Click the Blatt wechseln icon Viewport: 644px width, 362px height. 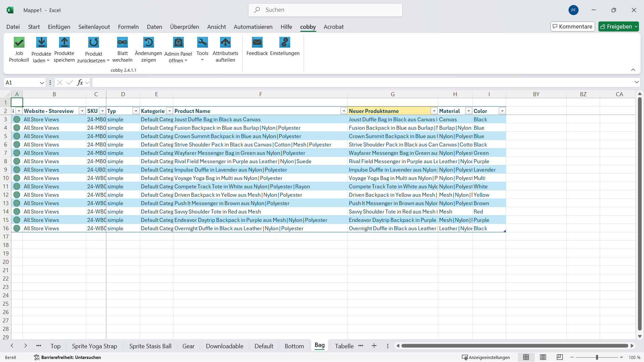pyautogui.click(x=122, y=43)
